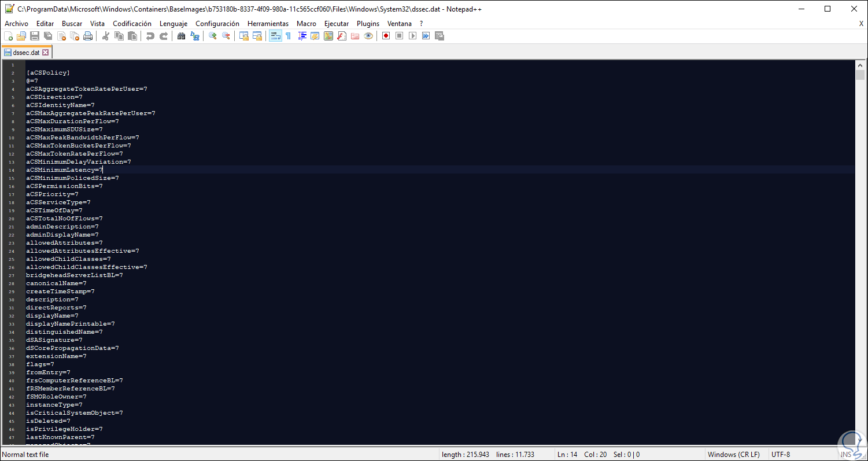
Task: Click line number 30 in margin
Action: click(x=12, y=300)
